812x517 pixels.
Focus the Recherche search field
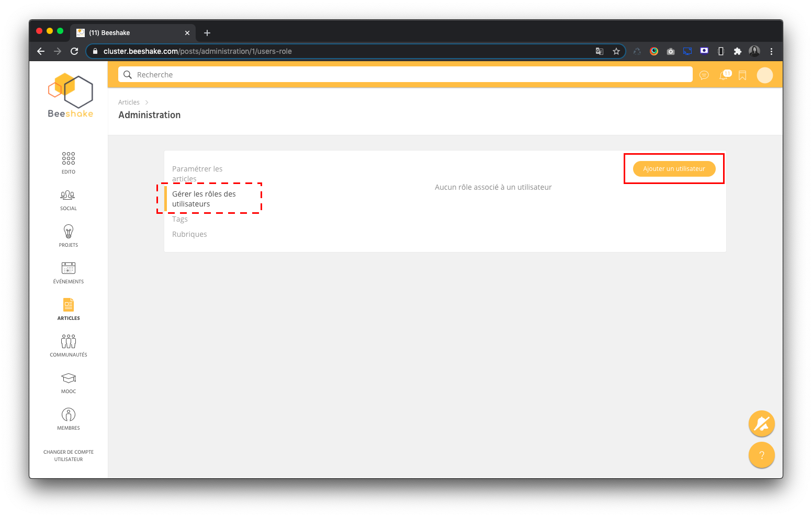[x=405, y=75]
